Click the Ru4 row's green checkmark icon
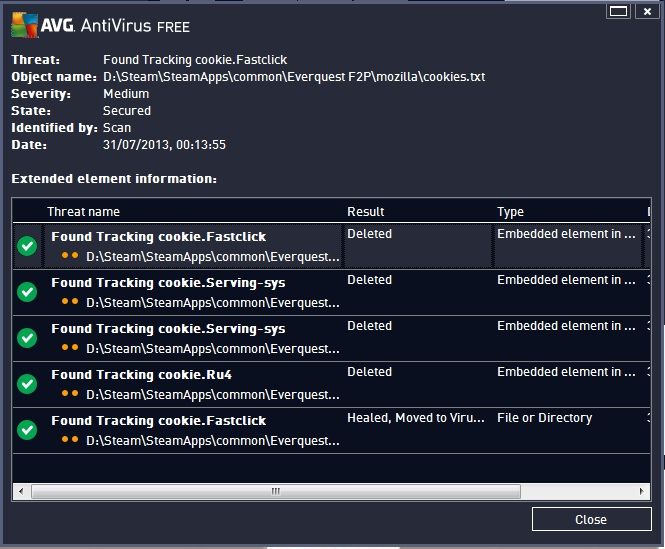Image resolution: width=665 pixels, height=549 pixels. click(27, 384)
